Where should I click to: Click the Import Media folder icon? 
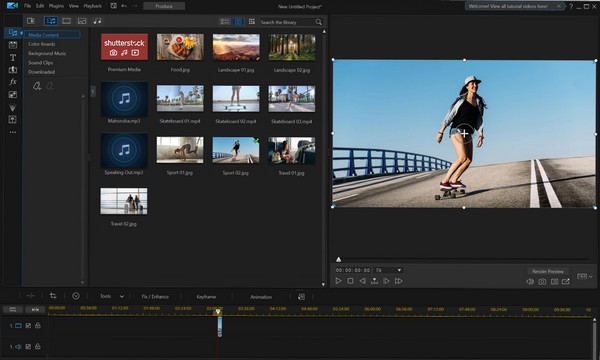pyautogui.click(x=31, y=21)
